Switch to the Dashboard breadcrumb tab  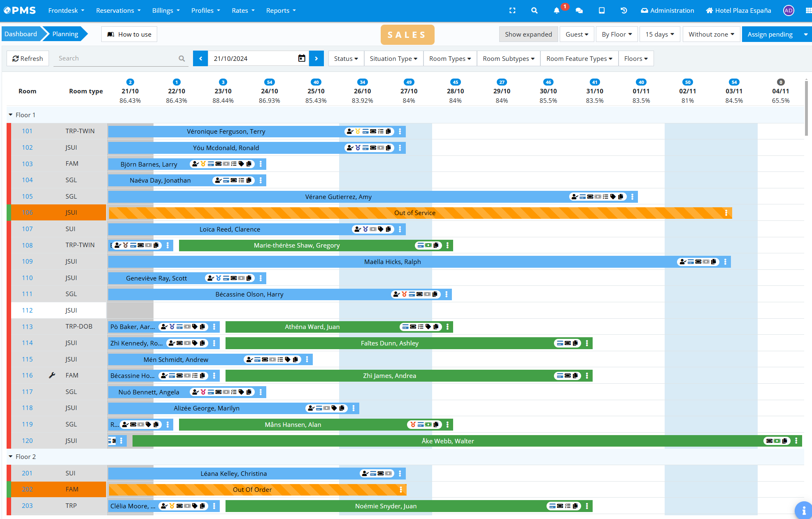tap(21, 34)
